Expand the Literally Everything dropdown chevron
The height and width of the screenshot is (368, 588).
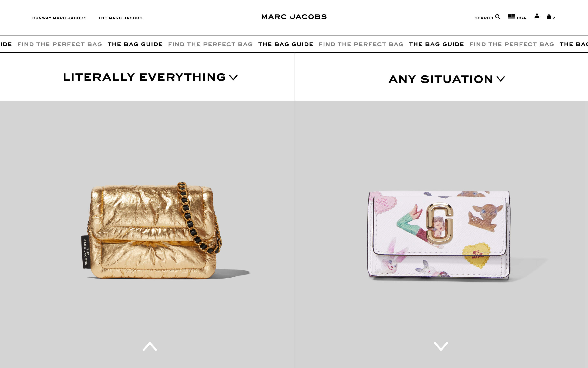[x=233, y=78]
